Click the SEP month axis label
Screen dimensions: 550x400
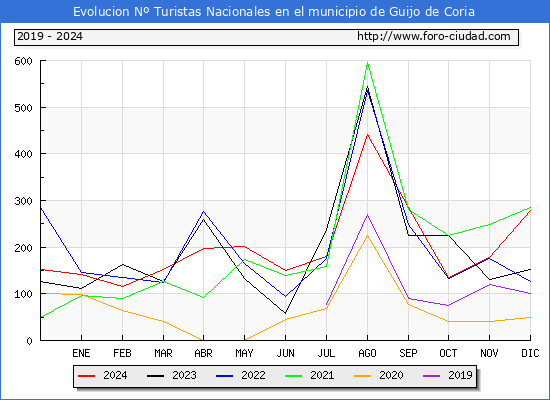point(408,353)
